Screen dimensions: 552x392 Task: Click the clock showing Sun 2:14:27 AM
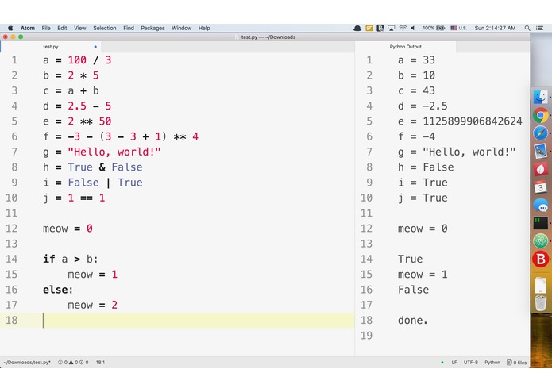point(495,28)
